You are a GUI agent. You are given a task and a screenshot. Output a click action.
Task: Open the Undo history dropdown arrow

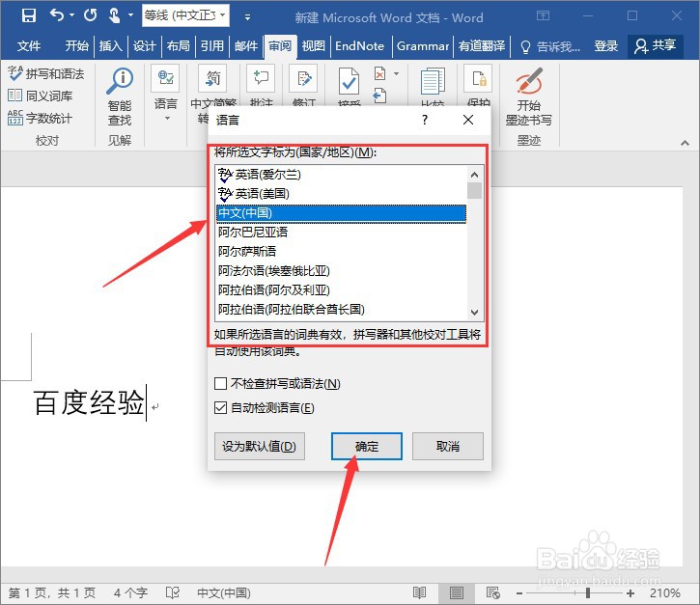(71, 15)
